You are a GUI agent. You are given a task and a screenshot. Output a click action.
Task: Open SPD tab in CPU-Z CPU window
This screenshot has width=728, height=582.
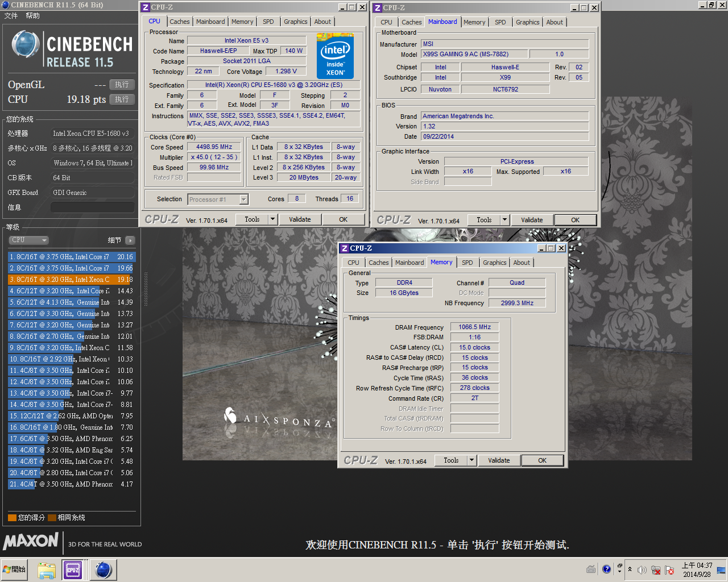[268, 22]
